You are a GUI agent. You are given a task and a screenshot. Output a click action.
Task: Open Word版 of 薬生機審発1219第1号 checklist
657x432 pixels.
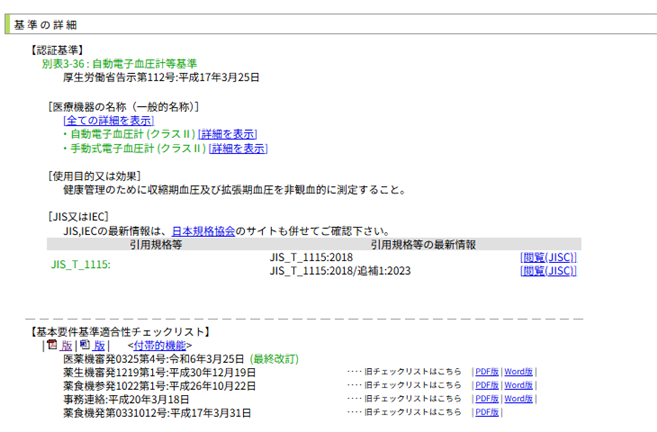[x=518, y=372]
